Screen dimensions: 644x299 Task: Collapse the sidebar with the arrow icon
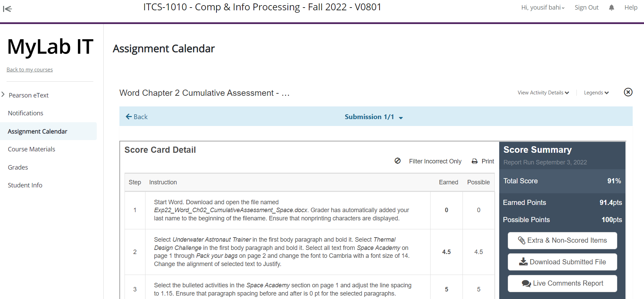[7, 9]
